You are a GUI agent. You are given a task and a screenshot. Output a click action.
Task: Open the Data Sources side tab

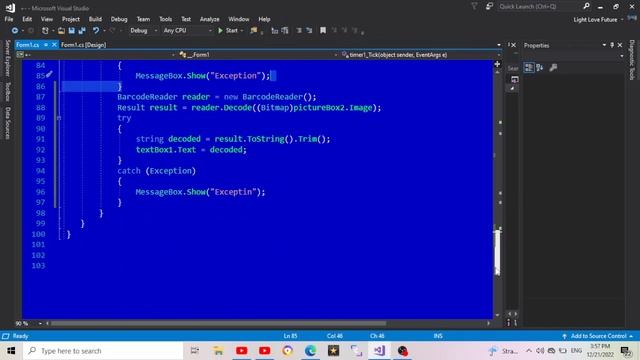[7, 123]
